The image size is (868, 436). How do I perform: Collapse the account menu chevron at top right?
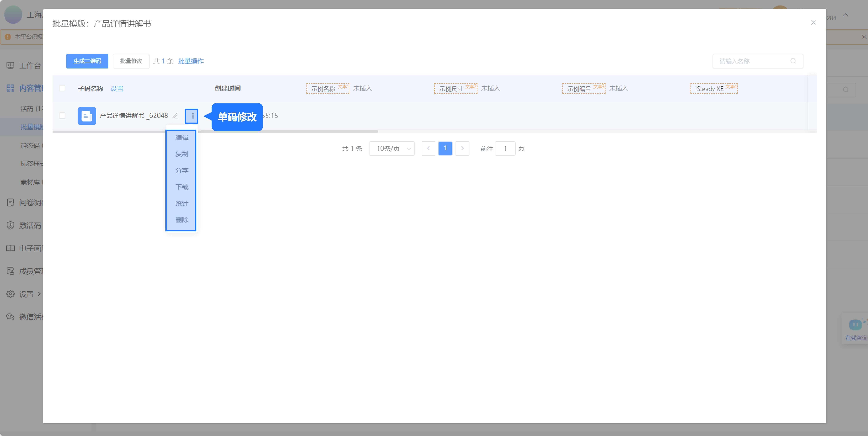pyautogui.click(x=845, y=15)
